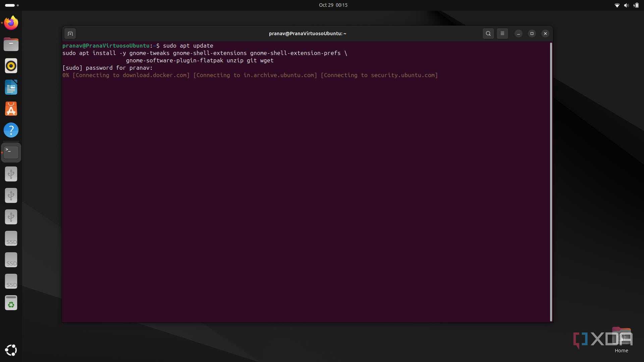Viewport: 644px width, 362px height.
Task: Open the first USB drive
Action: tap(11, 174)
